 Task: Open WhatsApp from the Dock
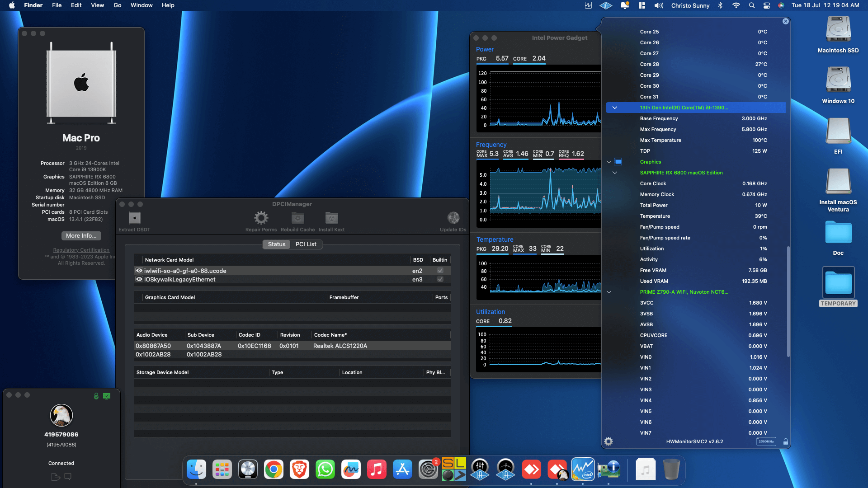(x=325, y=470)
